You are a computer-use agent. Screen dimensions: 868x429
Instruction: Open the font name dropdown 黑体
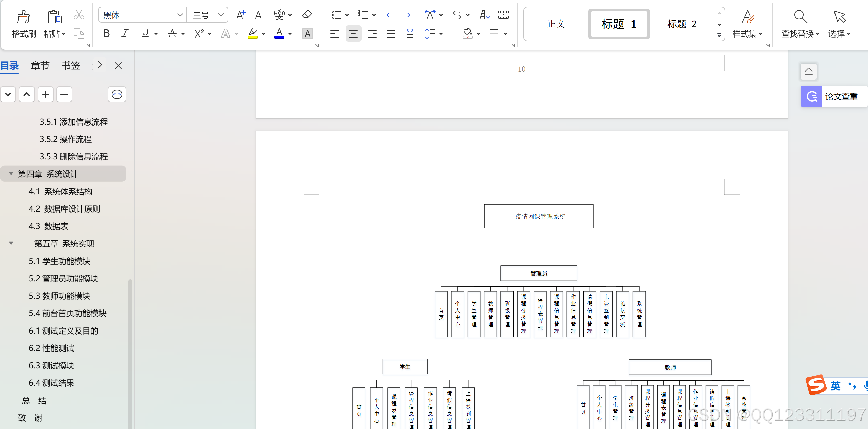[180, 15]
